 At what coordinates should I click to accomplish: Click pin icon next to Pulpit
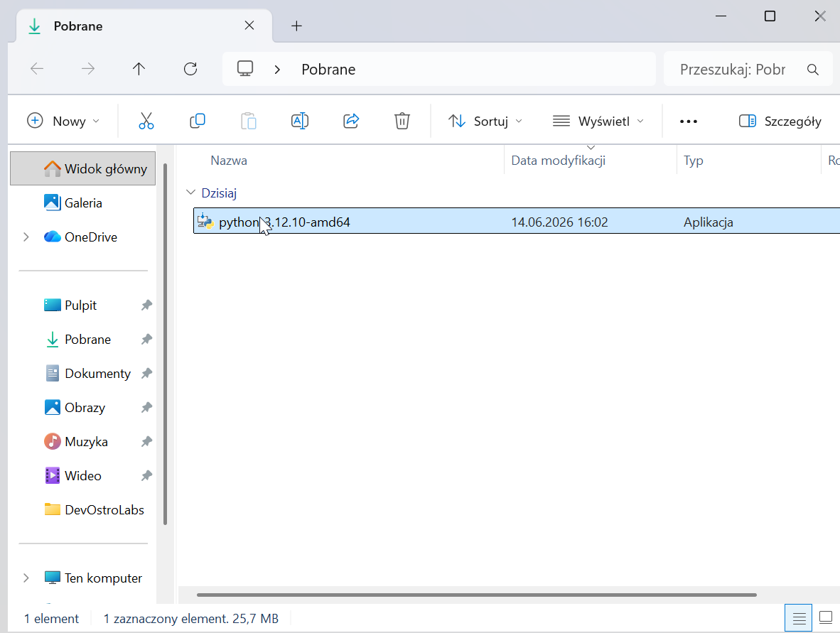[x=146, y=305]
